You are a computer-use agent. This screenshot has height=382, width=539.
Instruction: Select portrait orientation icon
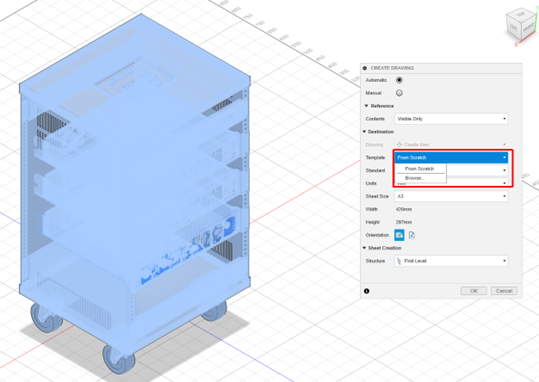click(411, 235)
